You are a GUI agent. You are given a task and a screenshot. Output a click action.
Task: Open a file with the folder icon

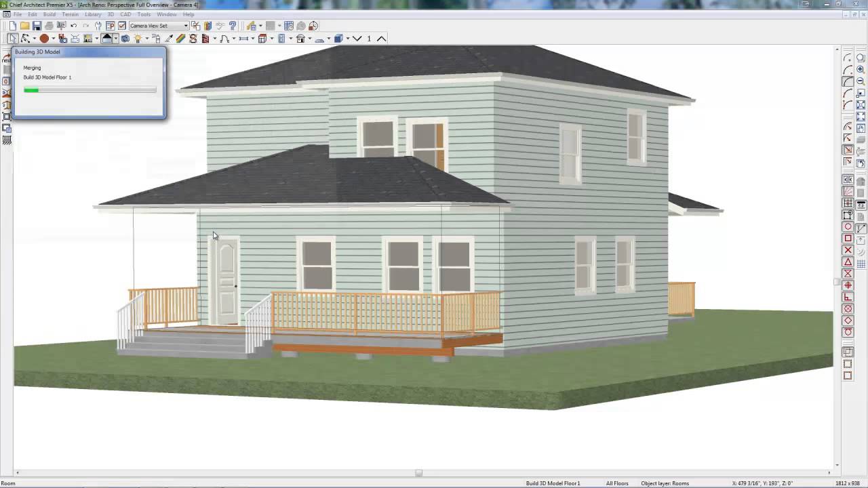(25, 26)
